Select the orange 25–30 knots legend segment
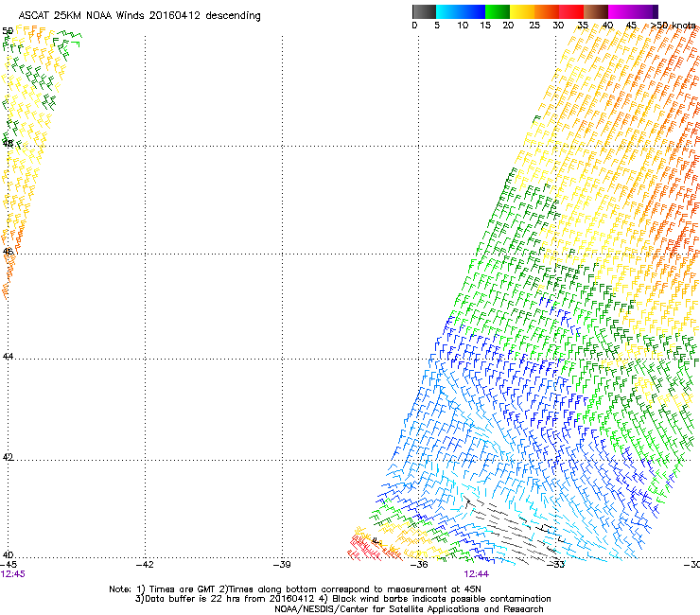 click(x=547, y=11)
